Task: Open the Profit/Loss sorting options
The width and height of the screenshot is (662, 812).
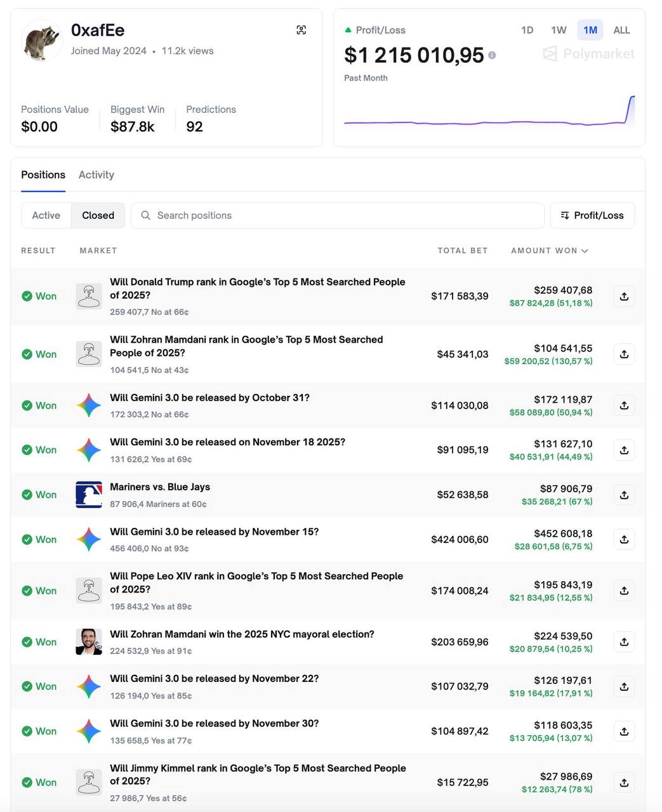Action: click(x=592, y=215)
